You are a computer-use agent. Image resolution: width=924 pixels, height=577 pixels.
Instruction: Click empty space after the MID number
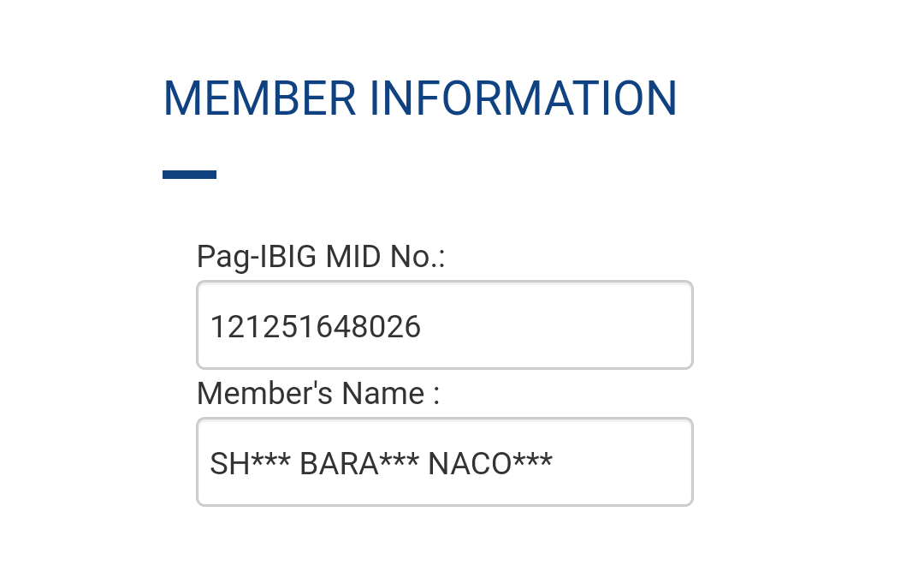556,325
